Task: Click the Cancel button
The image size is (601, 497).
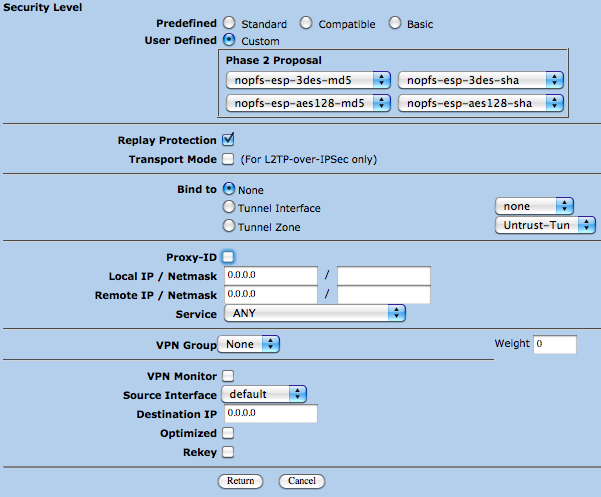Action: [x=302, y=481]
